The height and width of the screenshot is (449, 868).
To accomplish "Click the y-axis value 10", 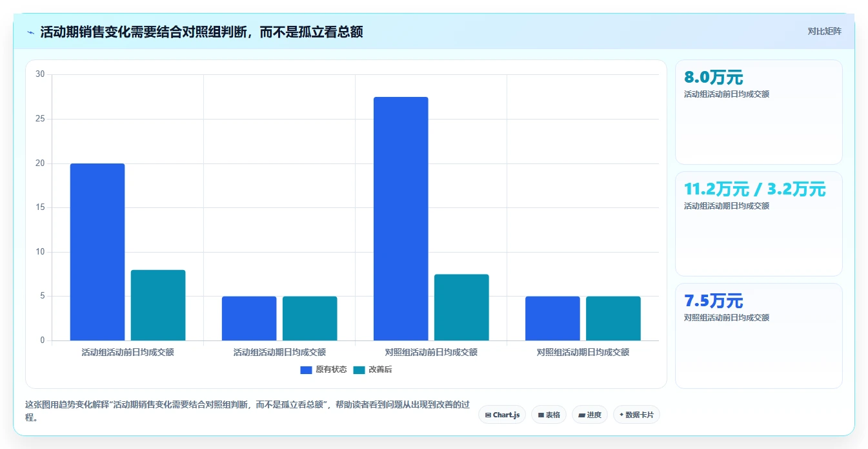I will (40, 252).
